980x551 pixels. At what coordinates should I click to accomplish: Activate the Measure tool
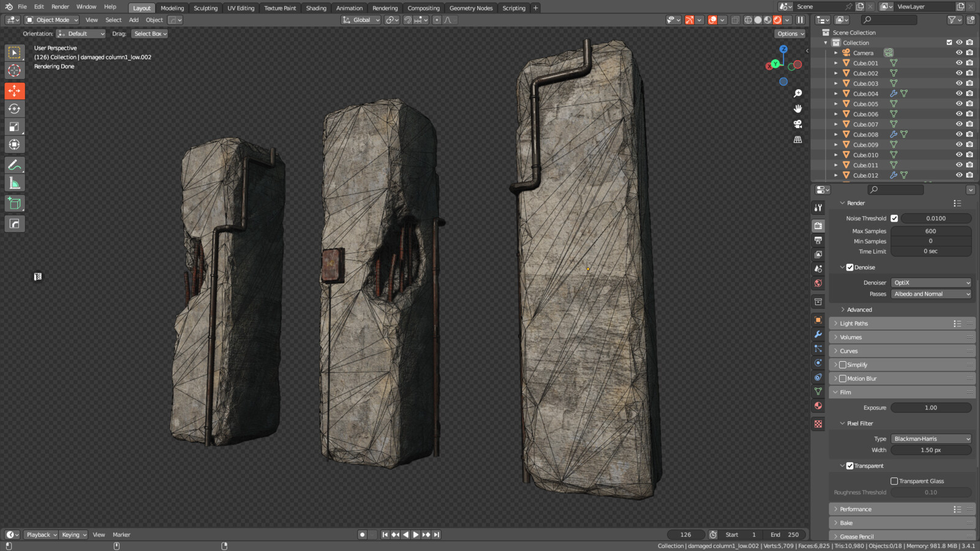click(14, 182)
